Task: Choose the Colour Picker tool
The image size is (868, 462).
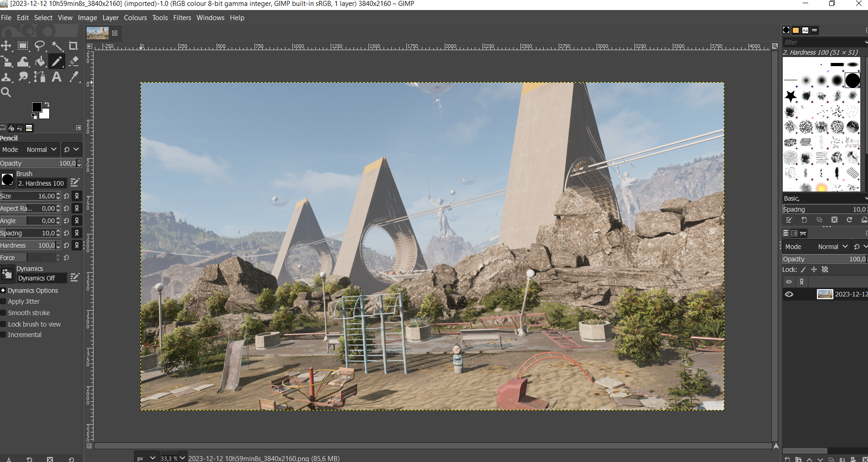Action: pyautogui.click(x=73, y=77)
